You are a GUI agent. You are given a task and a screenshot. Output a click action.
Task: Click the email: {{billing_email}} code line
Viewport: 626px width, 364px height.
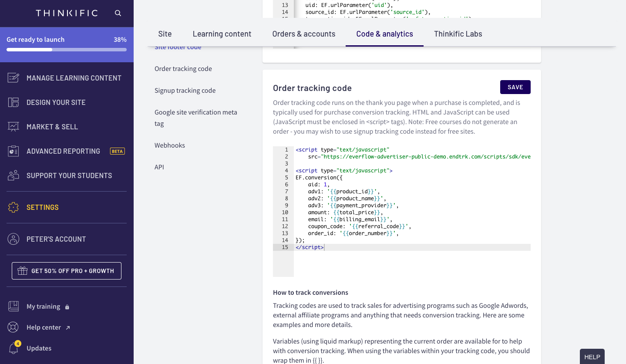point(350,219)
